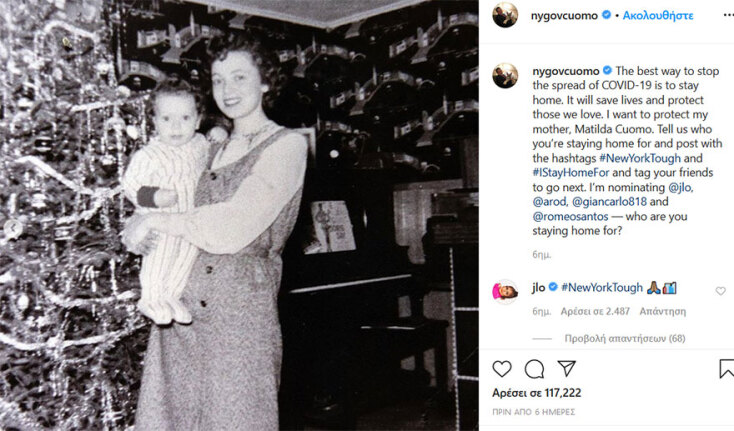Save the post with the bookmark icon

727,369
